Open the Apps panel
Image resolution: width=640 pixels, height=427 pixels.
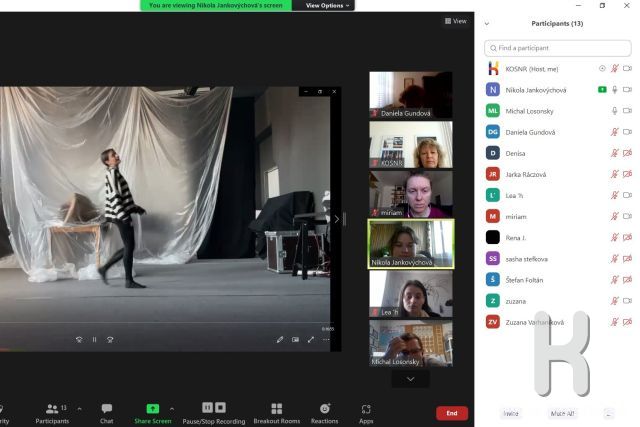[366, 412]
